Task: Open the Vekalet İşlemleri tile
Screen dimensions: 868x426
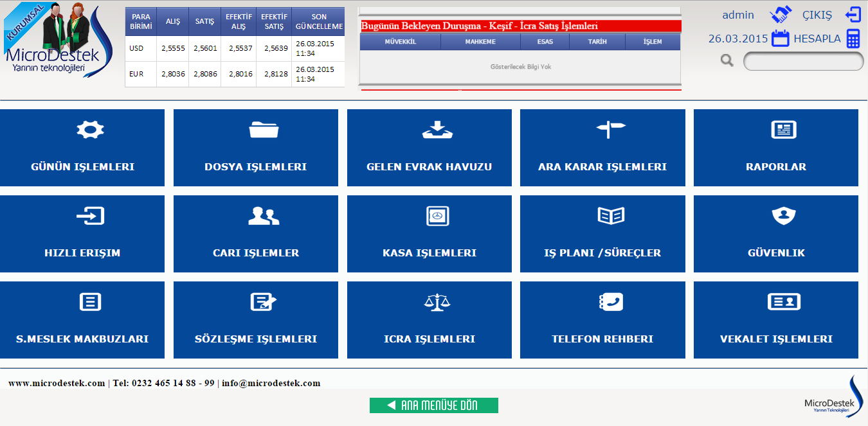Action: (775, 320)
